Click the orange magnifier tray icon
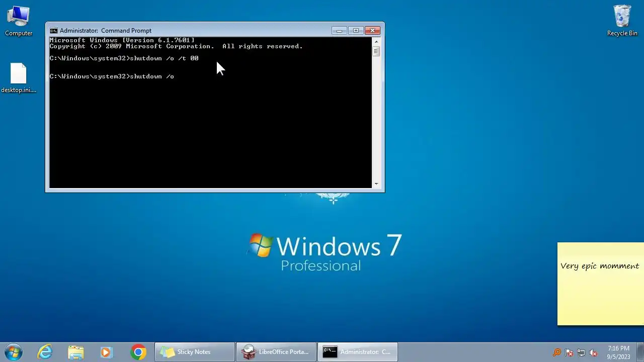Image resolution: width=644 pixels, height=362 pixels. [557, 352]
